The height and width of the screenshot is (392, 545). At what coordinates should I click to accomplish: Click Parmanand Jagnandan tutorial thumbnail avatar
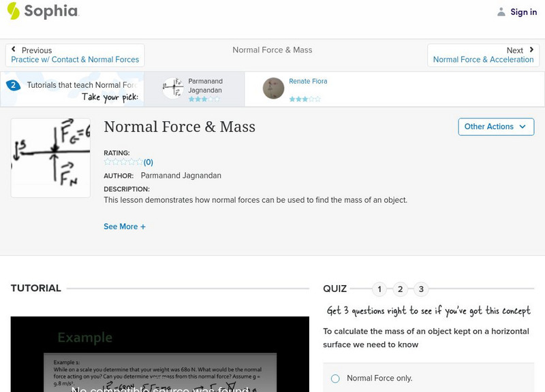pyautogui.click(x=173, y=88)
